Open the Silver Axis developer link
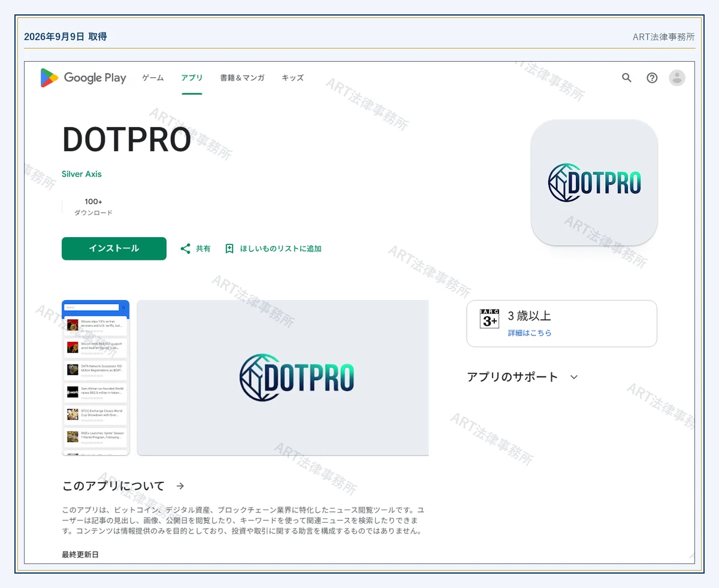 81,174
